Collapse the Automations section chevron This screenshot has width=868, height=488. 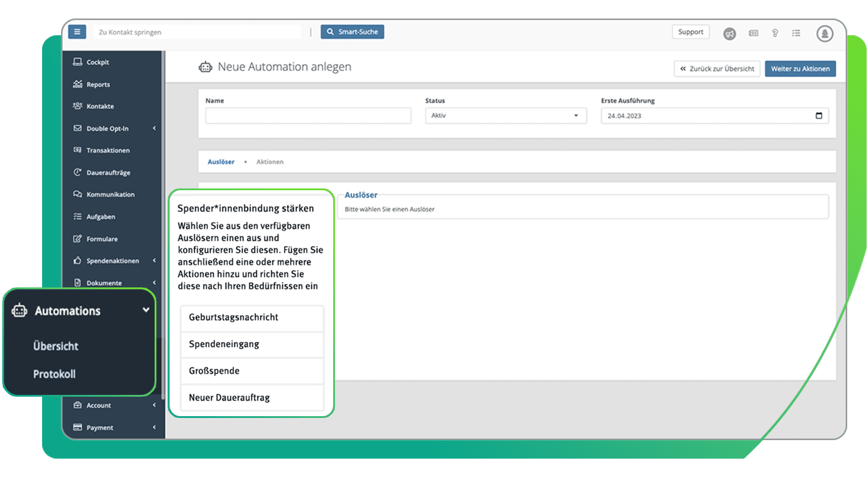pyautogui.click(x=146, y=310)
